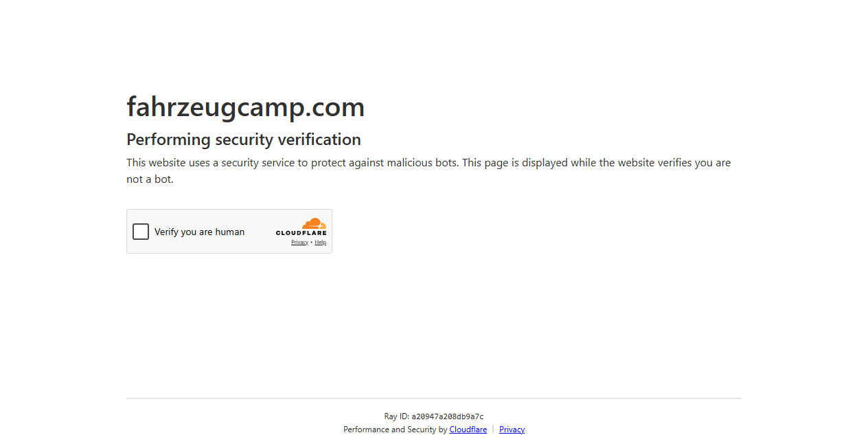
Task: Click the "Verify you are human" label text
Action: [199, 232]
